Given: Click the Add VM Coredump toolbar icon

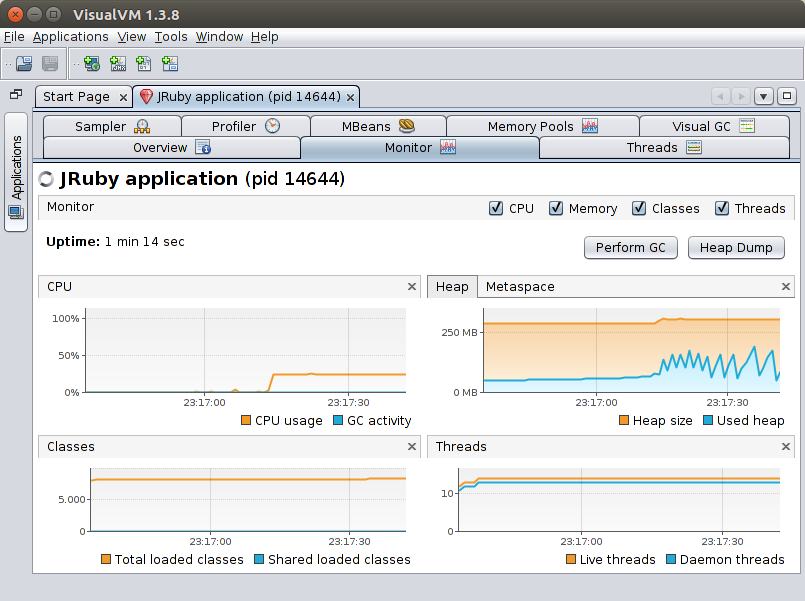Looking at the screenshot, I should [144, 64].
